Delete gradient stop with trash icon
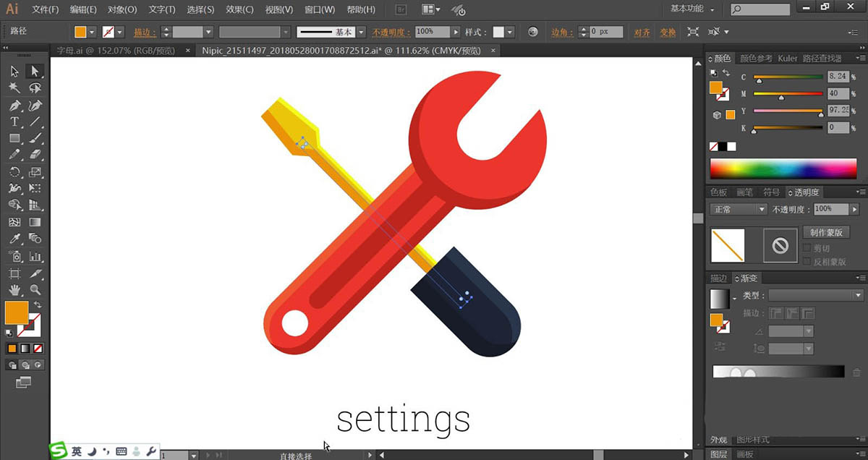The width and height of the screenshot is (868, 460). tap(856, 372)
